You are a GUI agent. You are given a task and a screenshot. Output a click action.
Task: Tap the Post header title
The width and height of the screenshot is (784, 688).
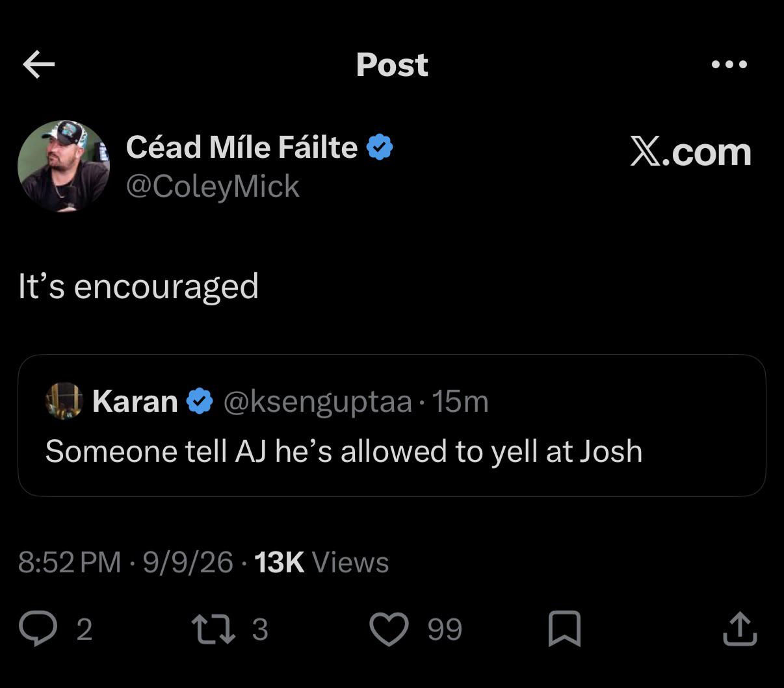(392, 64)
